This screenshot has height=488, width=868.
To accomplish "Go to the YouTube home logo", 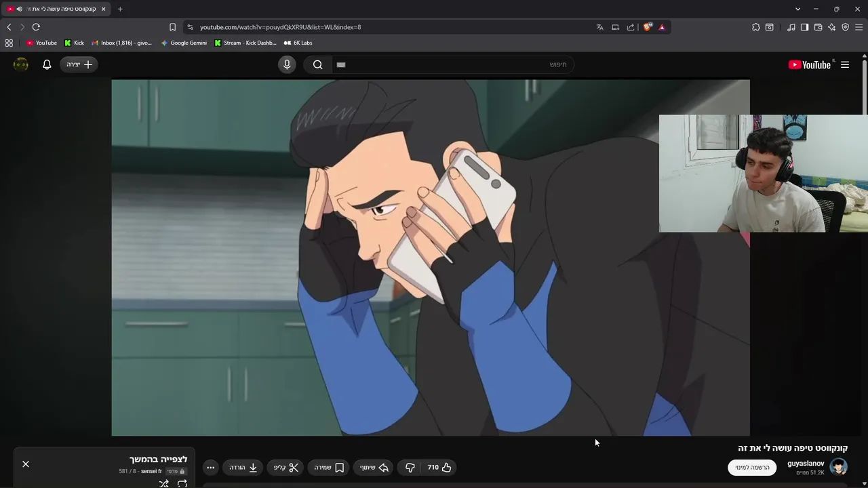I will pos(810,64).
